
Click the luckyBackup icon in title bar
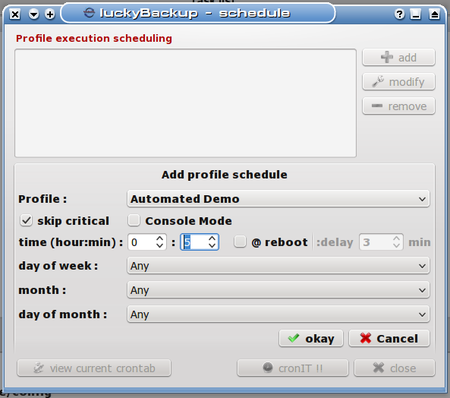[x=89, y=13]
